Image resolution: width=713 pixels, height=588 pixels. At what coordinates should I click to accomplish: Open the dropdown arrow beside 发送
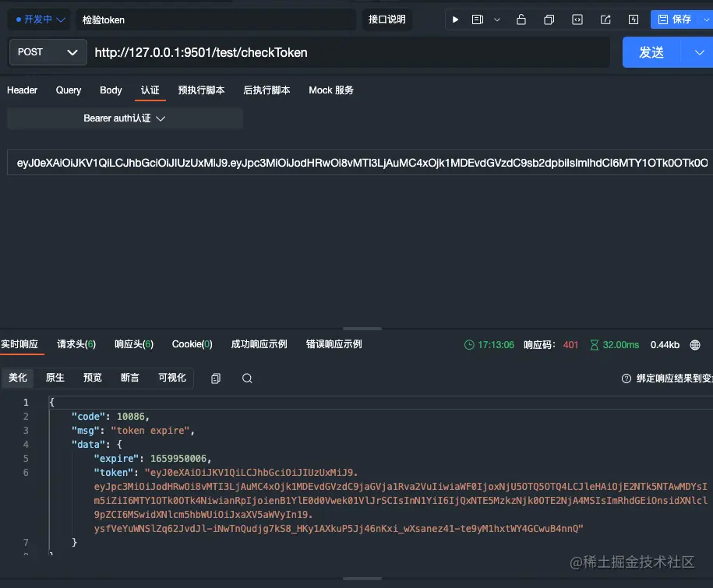point(699,52)
